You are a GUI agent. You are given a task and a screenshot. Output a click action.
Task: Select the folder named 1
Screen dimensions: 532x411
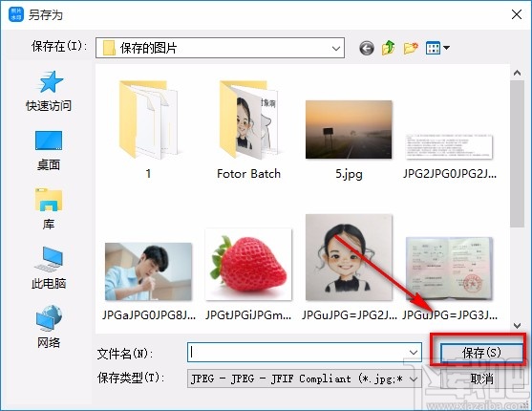click(148, 130)
